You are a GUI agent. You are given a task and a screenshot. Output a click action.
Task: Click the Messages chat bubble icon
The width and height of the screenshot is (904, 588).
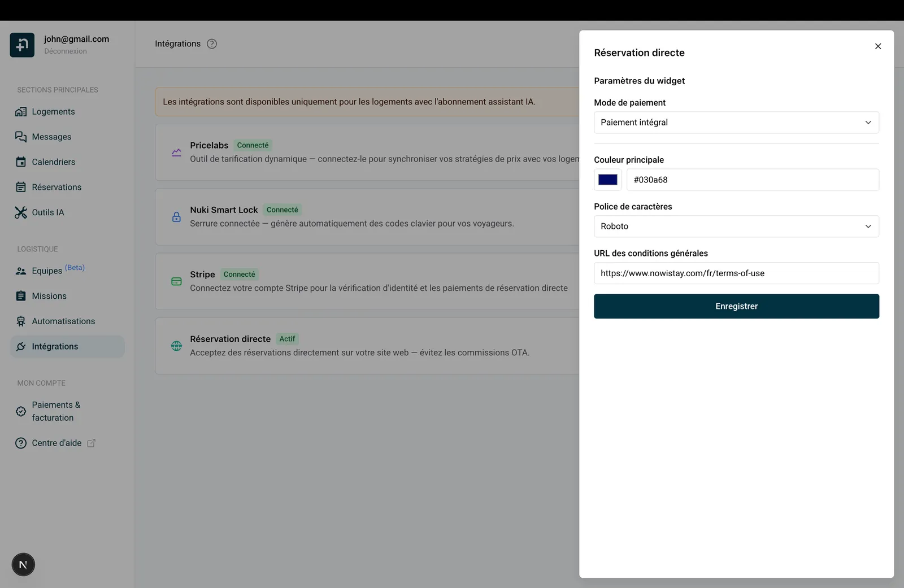(x=21, y=137)
